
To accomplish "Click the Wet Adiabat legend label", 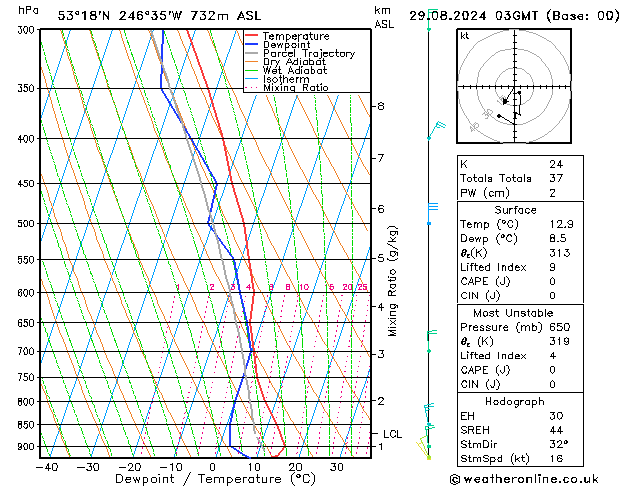I will click(295, 70).
